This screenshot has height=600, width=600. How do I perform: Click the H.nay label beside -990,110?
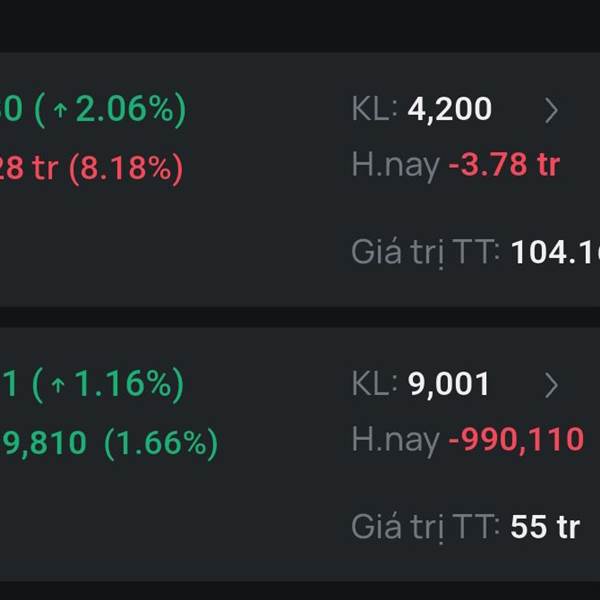pyautogui.click(x=396, y=439)
